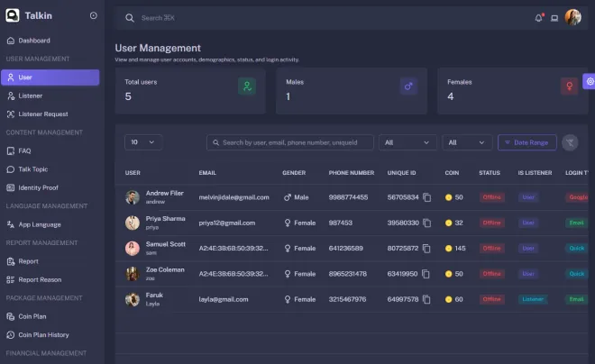The height and width of the screenshot is (364, 595).
Task: Open Coin Plan History
Action: (x=50, y=335)
